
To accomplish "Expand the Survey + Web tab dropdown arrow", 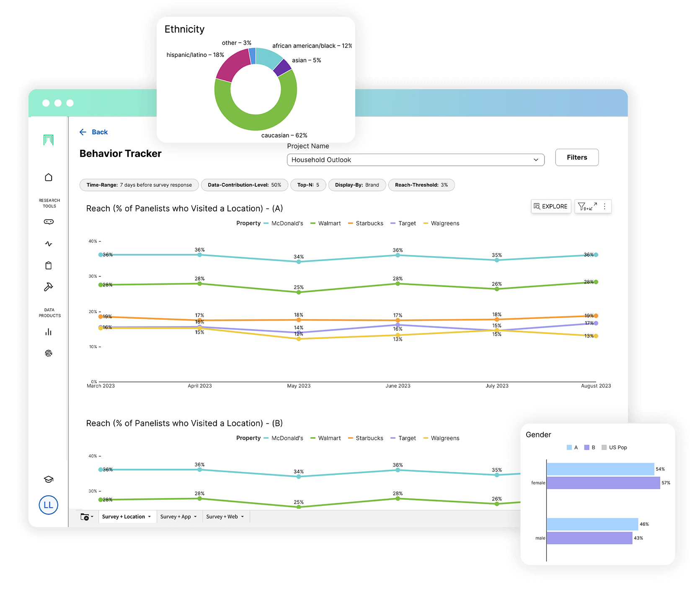I will coord(242,517).
